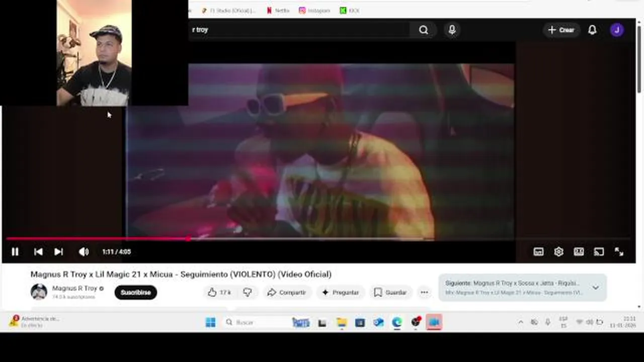Click the video time display 1:11 / 4:05

tap(116, 252)
